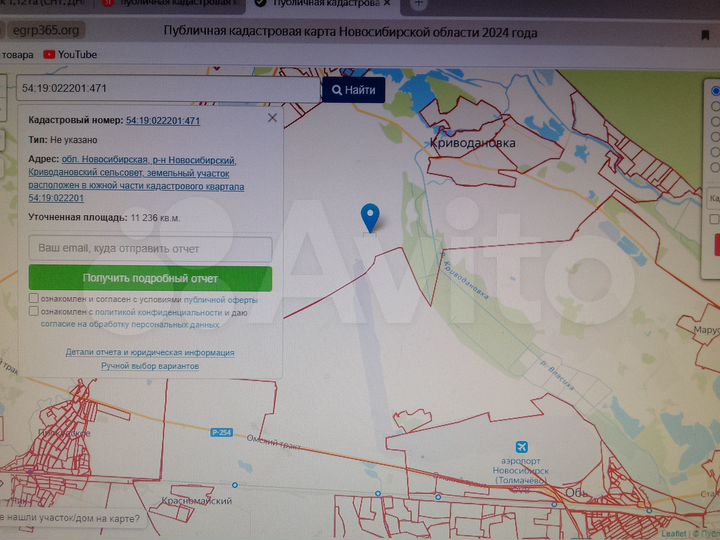The width and height of the screenshot is (720, 540).
Task: Open Детали отчета и юридическая информация link
Action: tap(150, 352)
